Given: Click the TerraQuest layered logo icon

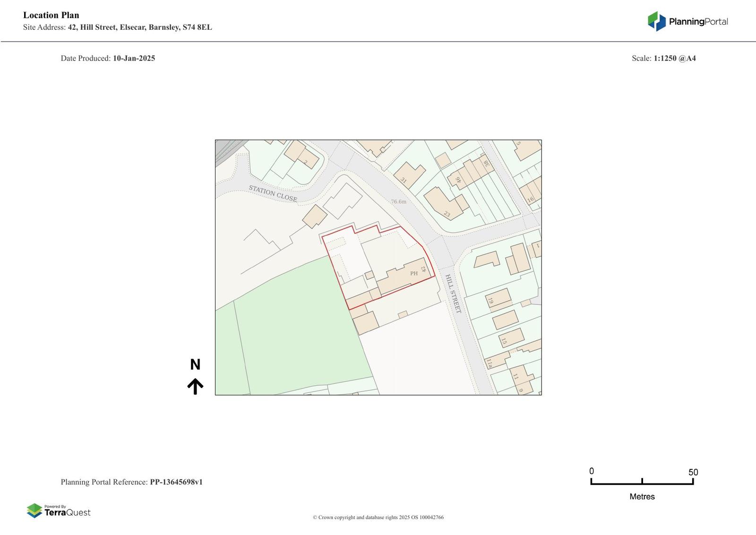Looking at the screenshot, I should (34, 510).
